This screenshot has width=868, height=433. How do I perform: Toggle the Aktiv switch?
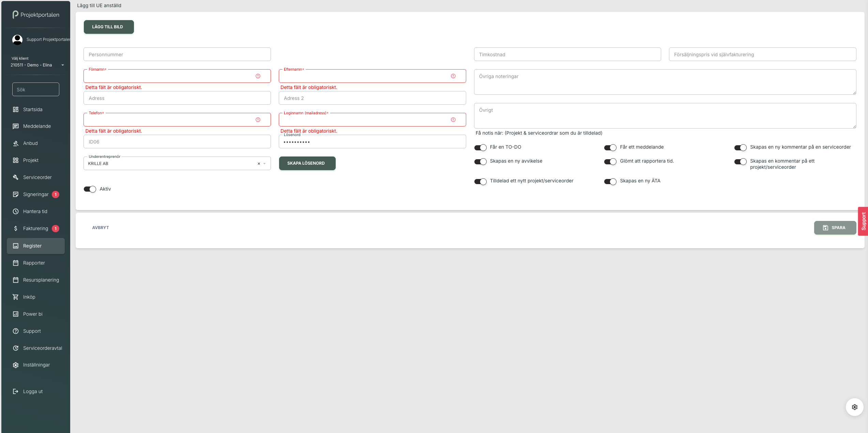tap(90, 189)
